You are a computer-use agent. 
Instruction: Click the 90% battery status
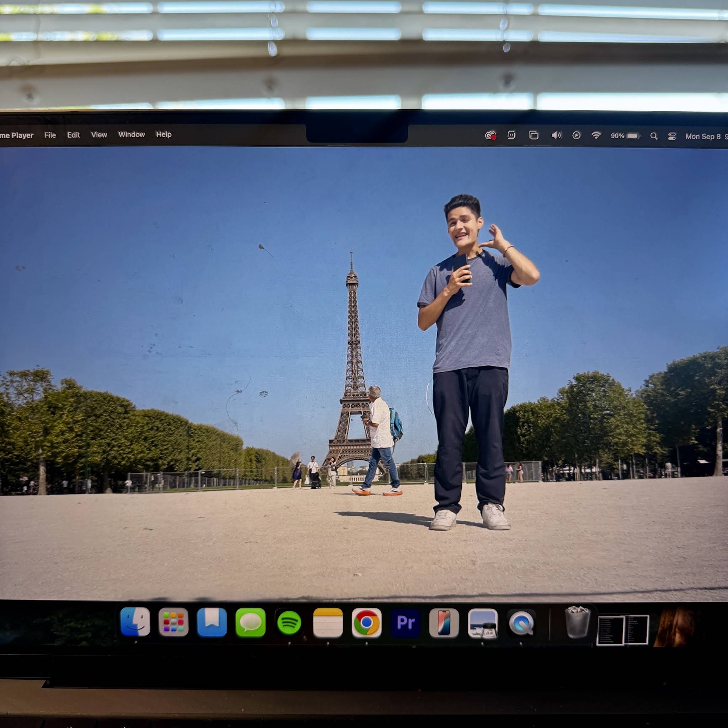[625, 136]
